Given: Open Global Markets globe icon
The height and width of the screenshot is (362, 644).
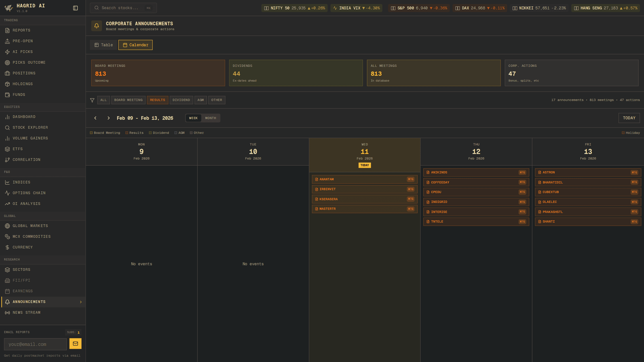Looking at the screenshot, I should point(7,226).
